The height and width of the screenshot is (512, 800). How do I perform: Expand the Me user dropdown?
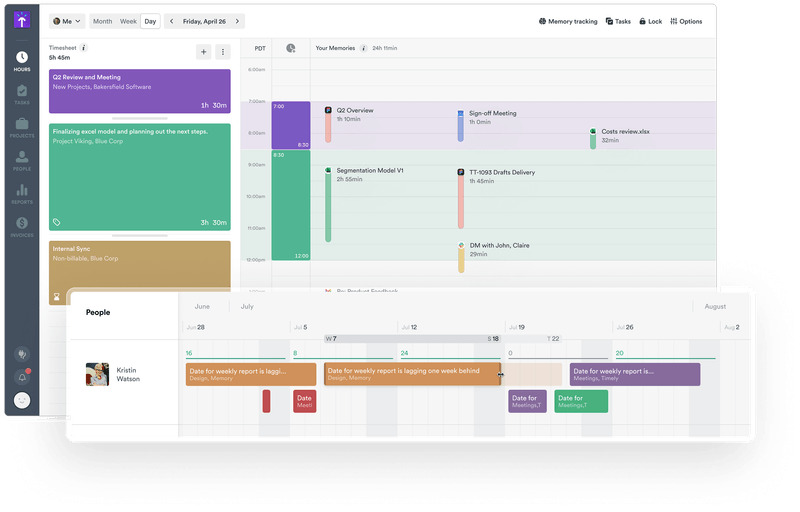click(67, 21)
